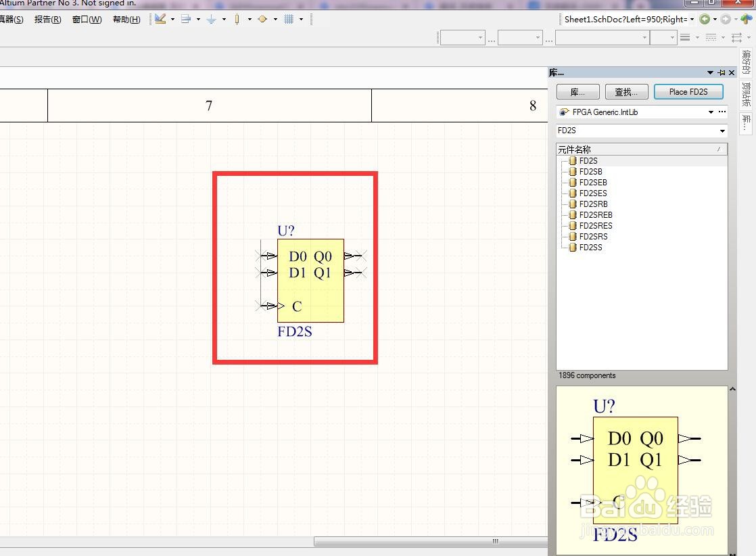Viewport: 756px width, 556px height.
Task: Open the wide empty formatting combo box
Action: coord(602,37)
